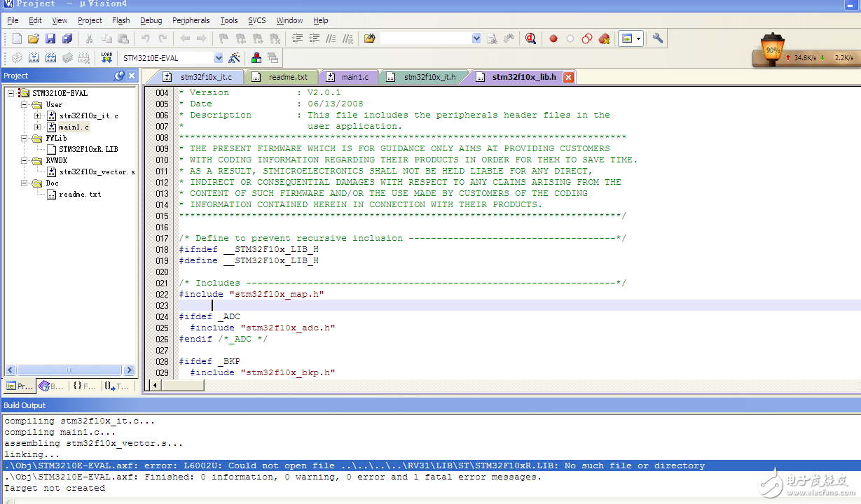This screenshot has width=861, height=504.
Task: Open the STM3210E-EVAL target dropdown
Action: coord(219,58)
